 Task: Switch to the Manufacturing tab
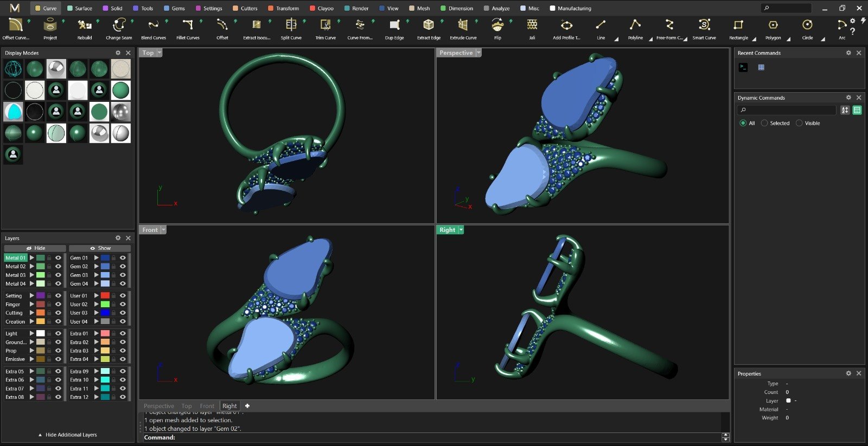pos(570,8)
